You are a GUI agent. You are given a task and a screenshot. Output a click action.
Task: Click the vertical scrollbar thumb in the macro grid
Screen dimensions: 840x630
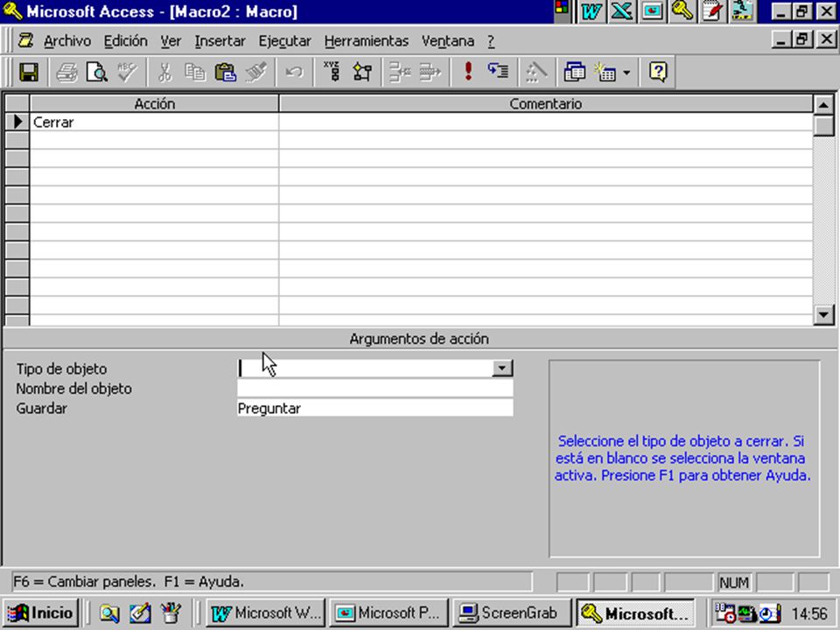click(x=824, y=125)
